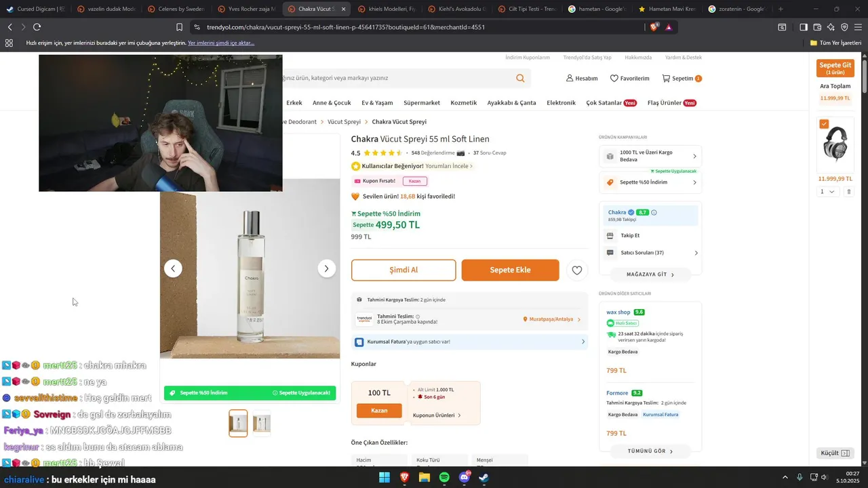Open Discord from the taskbar
Image resolution: width=868 pixels, height=488 pixels.
(x=465, y=477)
